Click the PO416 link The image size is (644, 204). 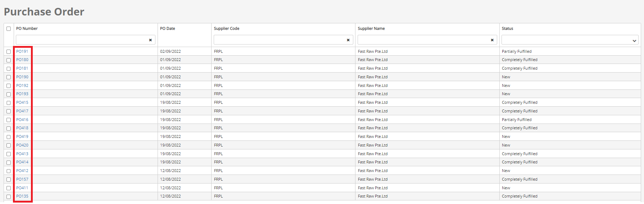[x=22, y=120]
